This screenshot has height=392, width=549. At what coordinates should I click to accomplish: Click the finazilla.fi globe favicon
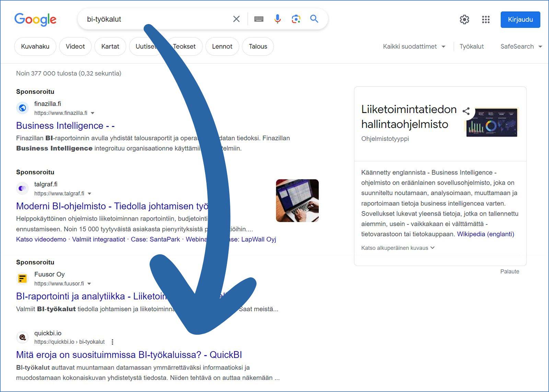[x=22, y=108]
